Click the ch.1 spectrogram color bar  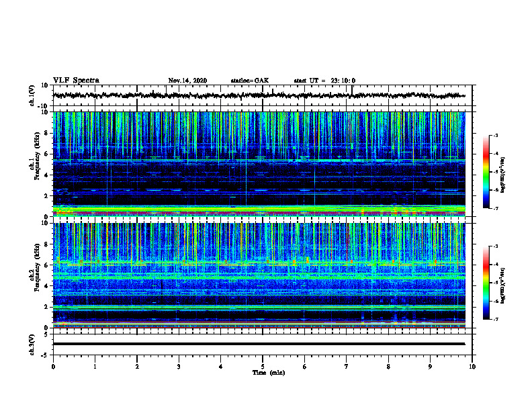point(486,172)
